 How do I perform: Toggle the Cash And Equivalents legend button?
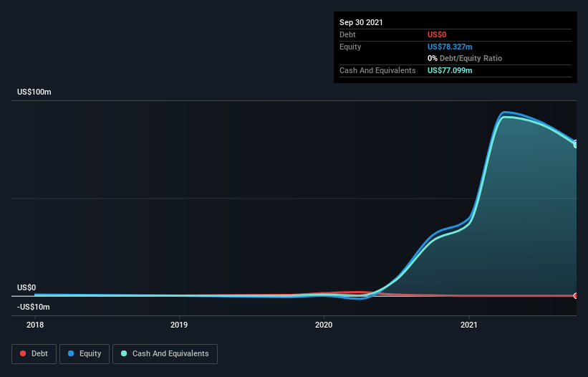point(165,354)
